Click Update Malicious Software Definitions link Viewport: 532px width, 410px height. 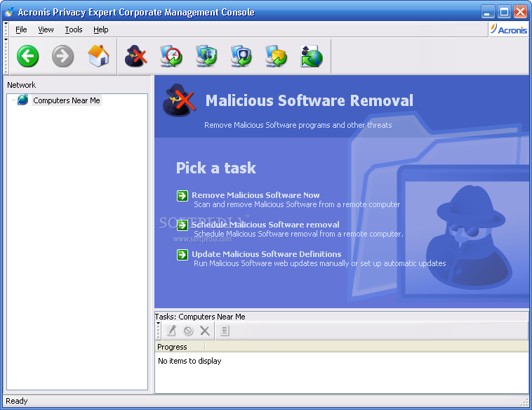[x=266, y=254]
